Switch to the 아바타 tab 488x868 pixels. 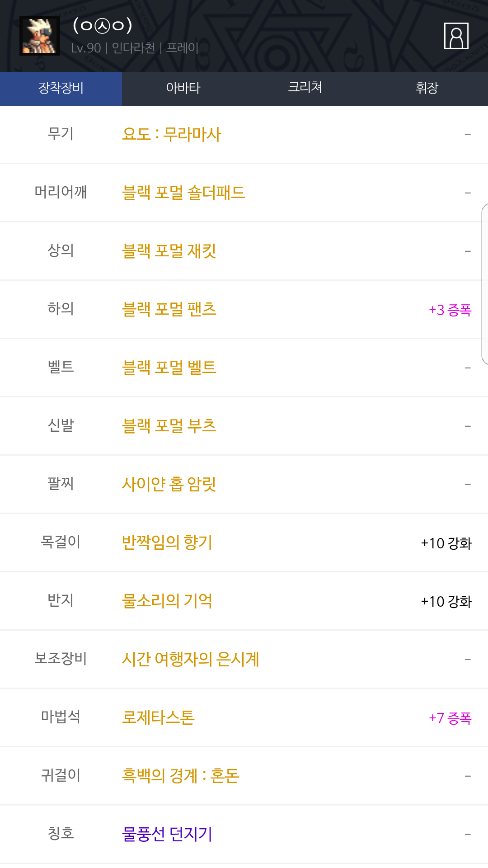[x=183, y=88]
